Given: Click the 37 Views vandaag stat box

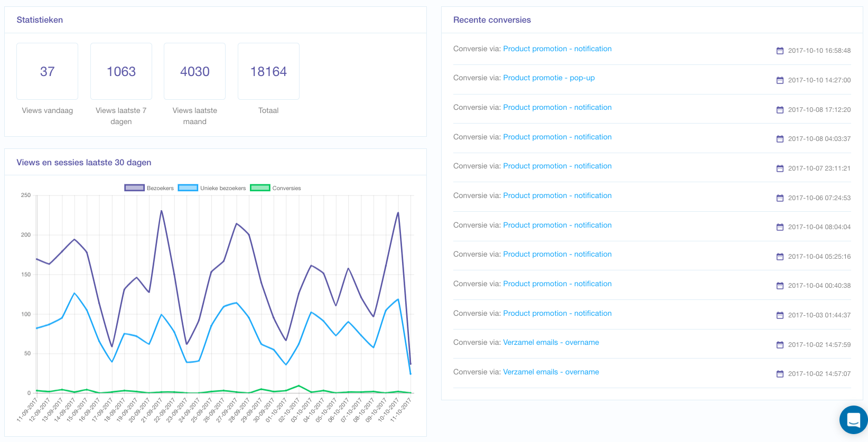Looking at the screenshot, I should (48, 71).
